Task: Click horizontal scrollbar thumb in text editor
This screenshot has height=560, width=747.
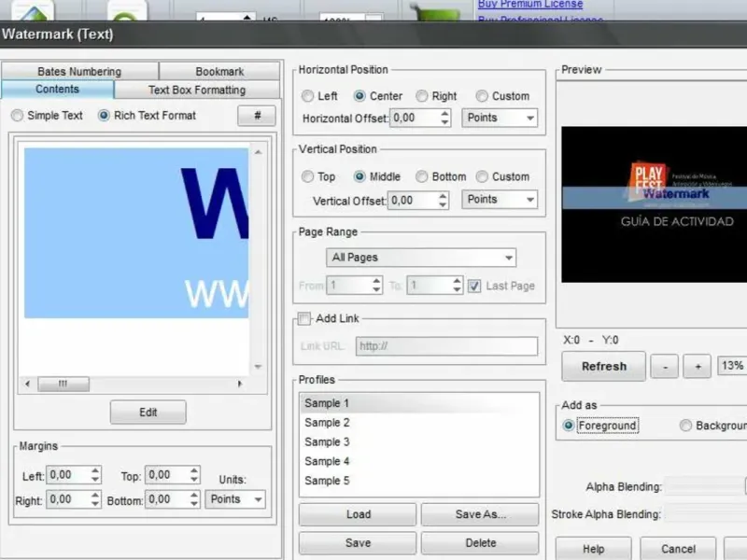Action: (63, 384)
